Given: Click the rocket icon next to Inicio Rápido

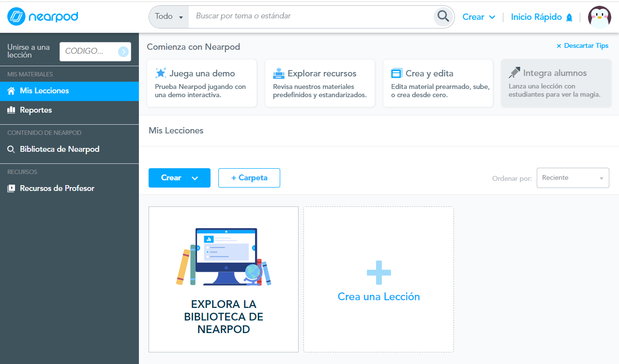Looking at the screenshot, I should click(x=569, y=17).
